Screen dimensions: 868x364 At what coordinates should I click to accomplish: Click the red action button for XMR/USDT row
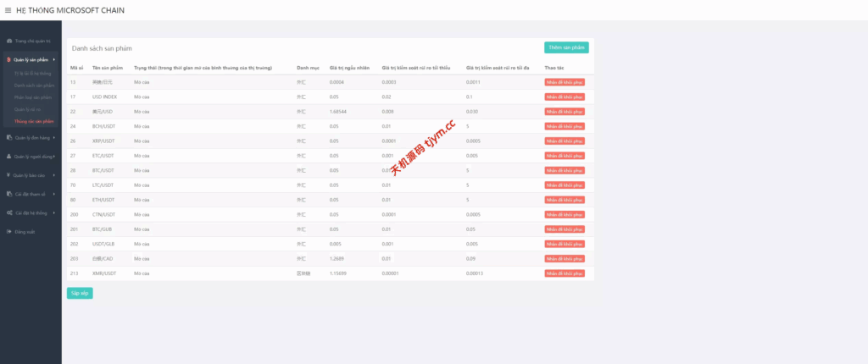tap(564, 273)
